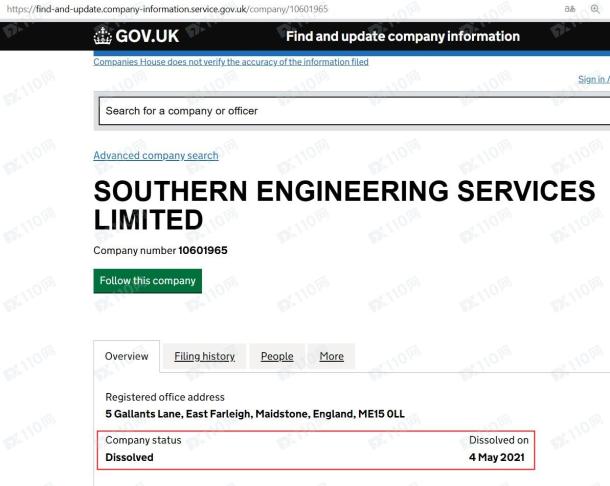Image resolution: width=610 pixels, height=486 pixels.
Task: Click the zoom magnifier icon in the address bar
Action: pyautogui.click(x=595, y=9)
